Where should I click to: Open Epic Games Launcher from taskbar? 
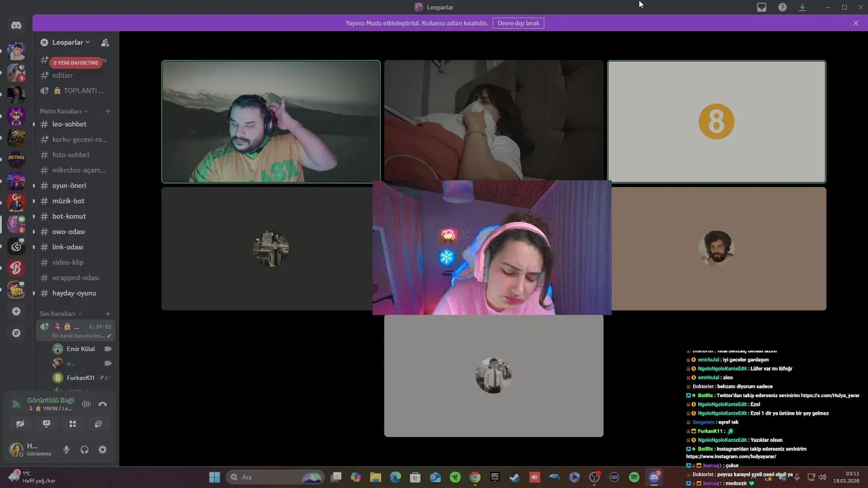point(495,477)
